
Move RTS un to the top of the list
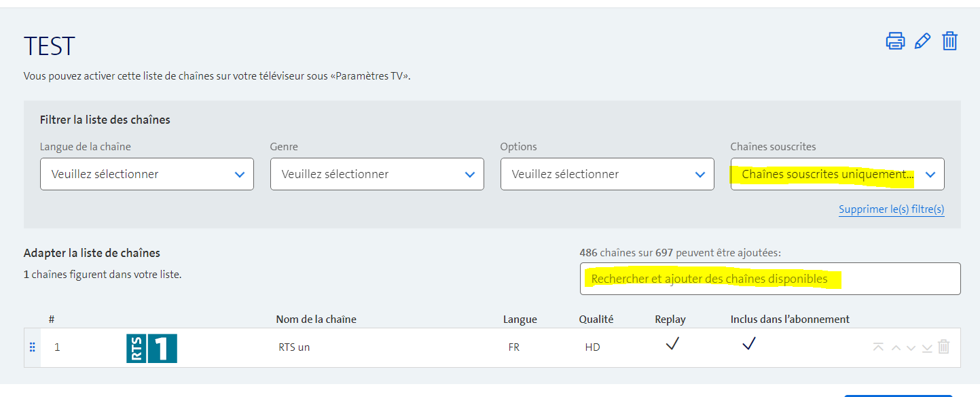878,347
